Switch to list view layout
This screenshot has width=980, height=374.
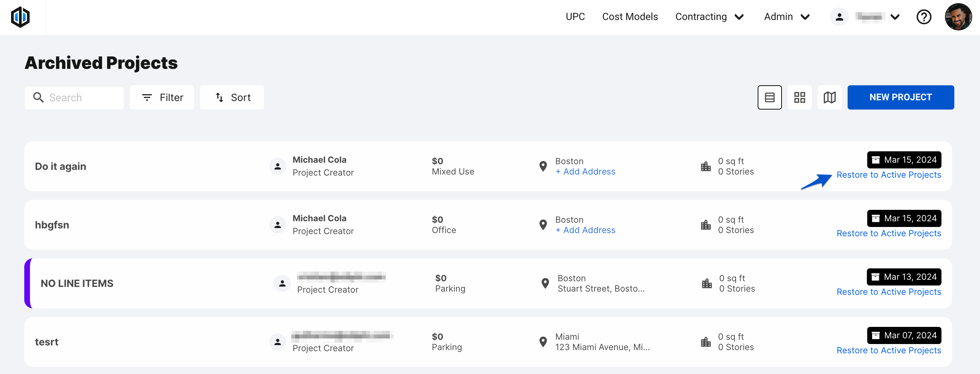pyautogui.click(x=769, y=97)
